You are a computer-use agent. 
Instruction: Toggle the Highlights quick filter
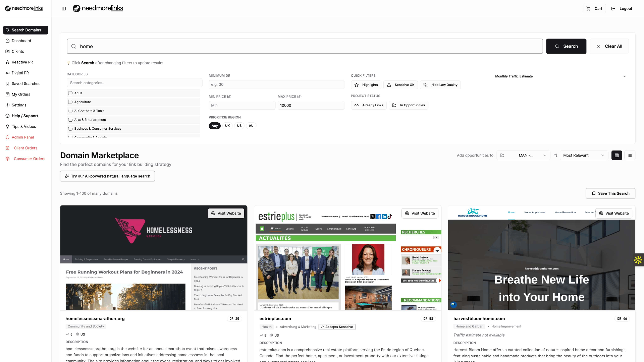coord(366,85)
